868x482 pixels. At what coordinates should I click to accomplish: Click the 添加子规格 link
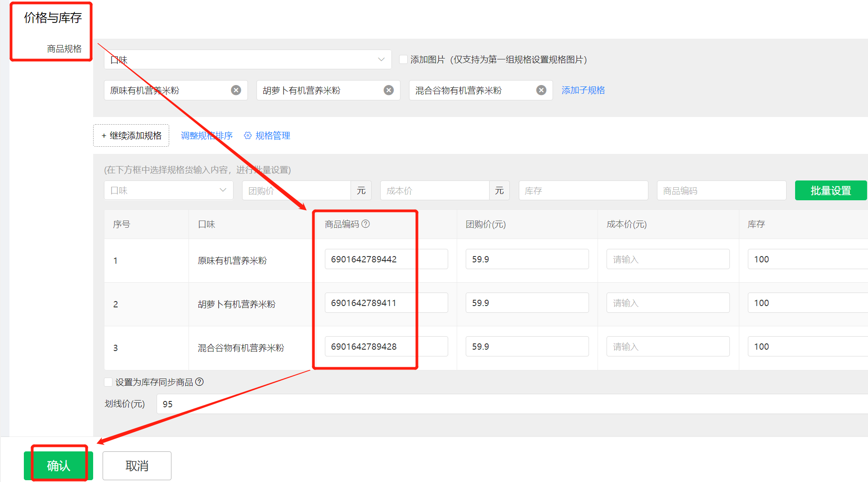coord(583,90)
